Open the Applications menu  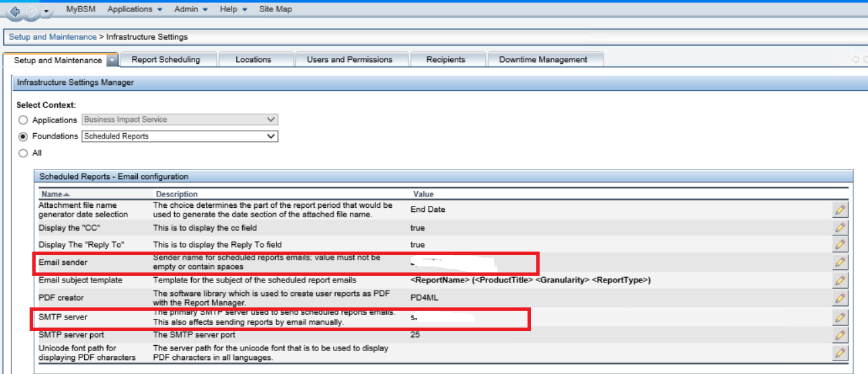click(135, 9)
